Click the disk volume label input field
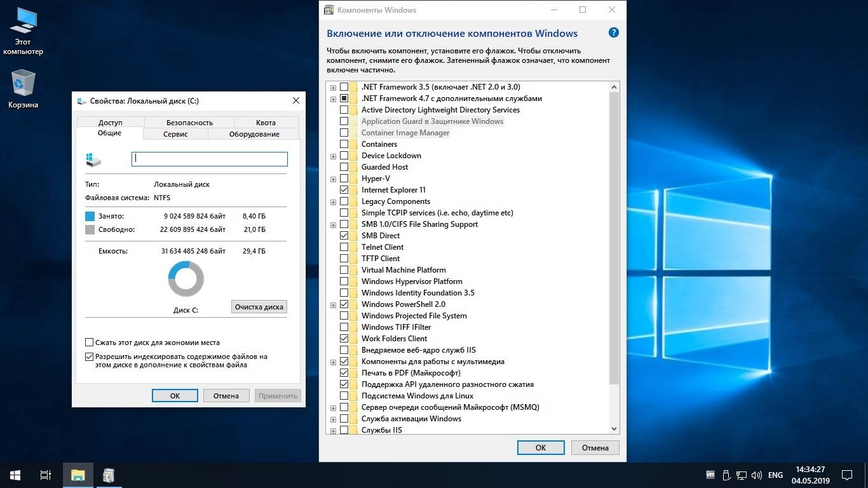Image resolution: width=868 pixels, height=488 pixels. (210, 159)
